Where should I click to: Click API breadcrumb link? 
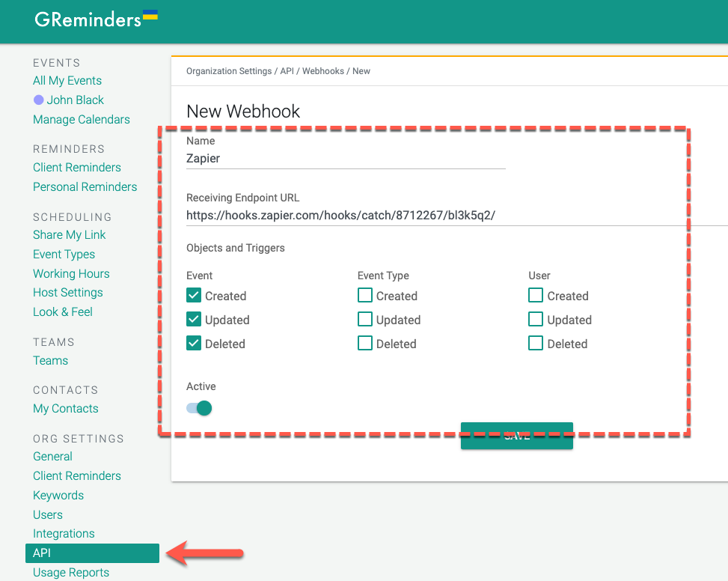(287, 71)
